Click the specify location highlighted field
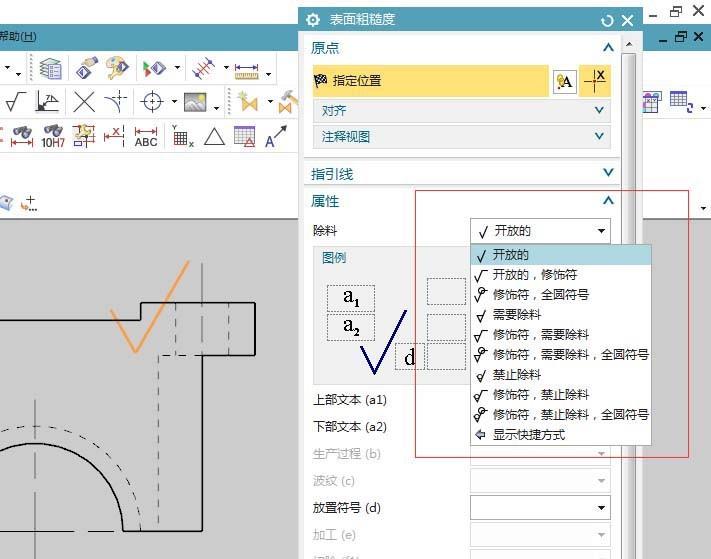 pyautogui.click(x=431, y=81)
